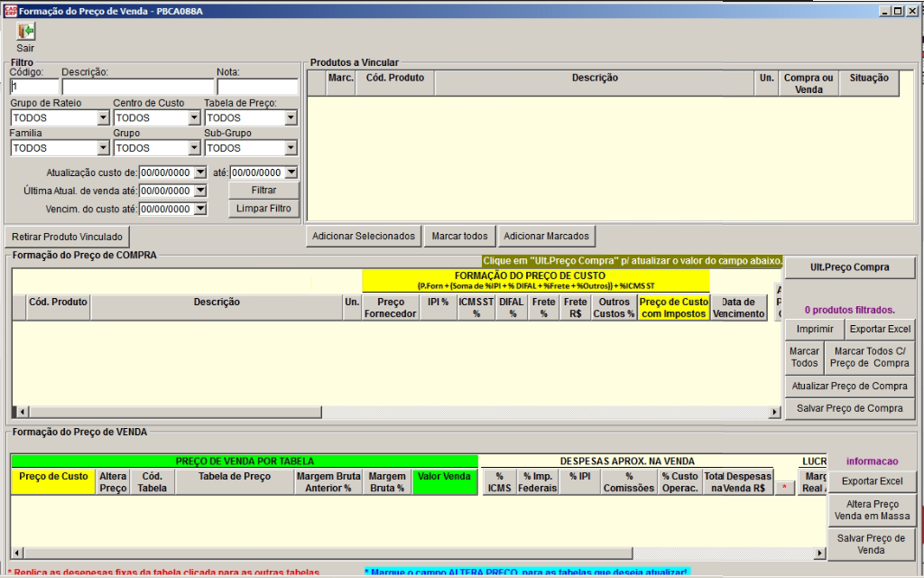Click the ICMS ST % column header
924x578 pixels.
click(x=476, y=308)
